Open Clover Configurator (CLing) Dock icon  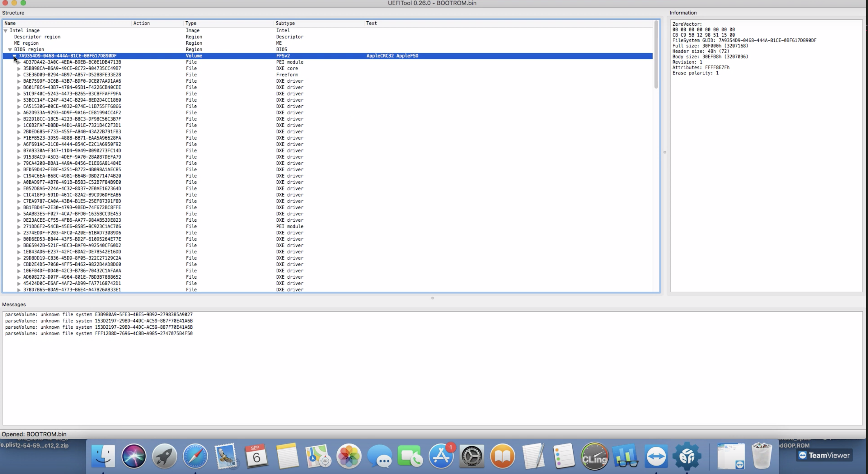594,456
